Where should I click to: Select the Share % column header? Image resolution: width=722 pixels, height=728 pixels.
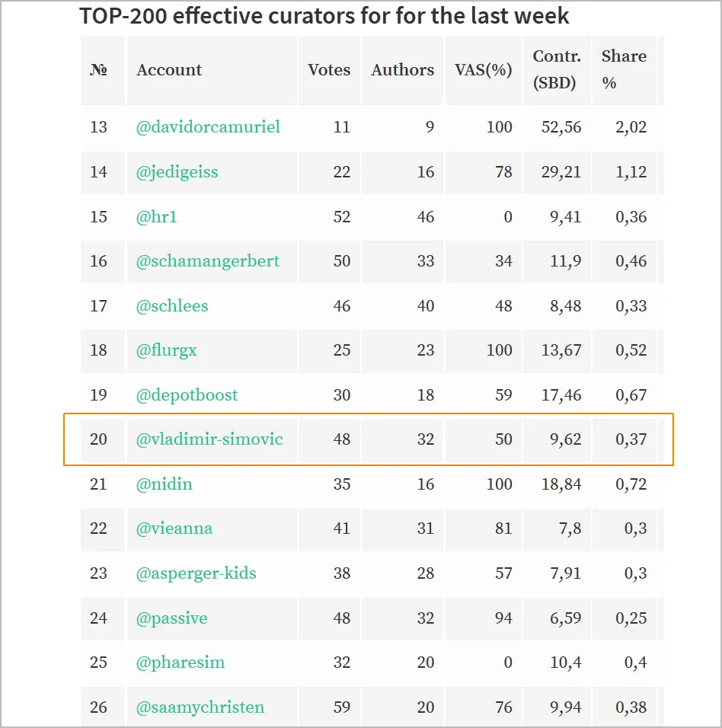click(624, 69)
